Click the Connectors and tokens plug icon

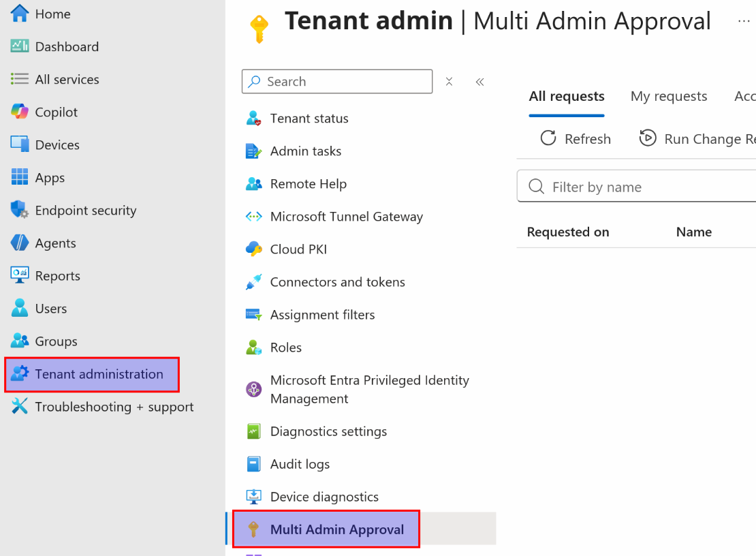tap(253, 281)
